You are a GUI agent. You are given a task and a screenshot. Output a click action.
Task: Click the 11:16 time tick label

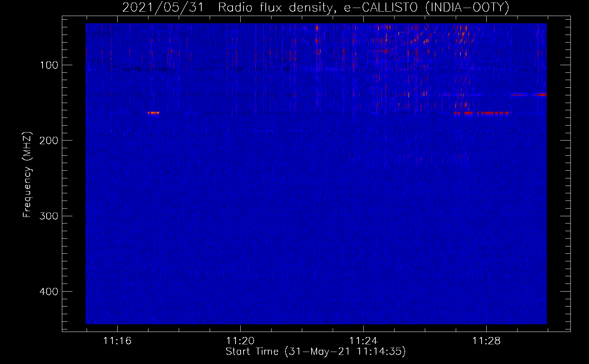point(117,341)
